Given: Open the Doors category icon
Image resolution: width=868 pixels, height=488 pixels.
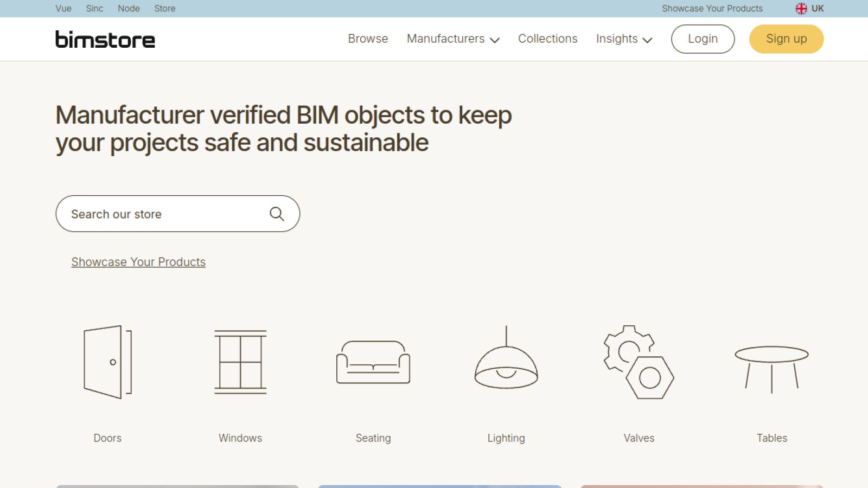Looking at the screenshot, I should (x=107, y=362).
